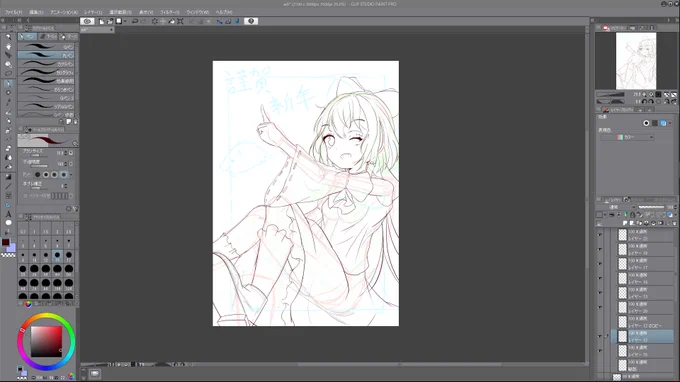Select the third anti-aliasing option (medium)
This screenshot has width=680, height=382.
coord(55,174)
